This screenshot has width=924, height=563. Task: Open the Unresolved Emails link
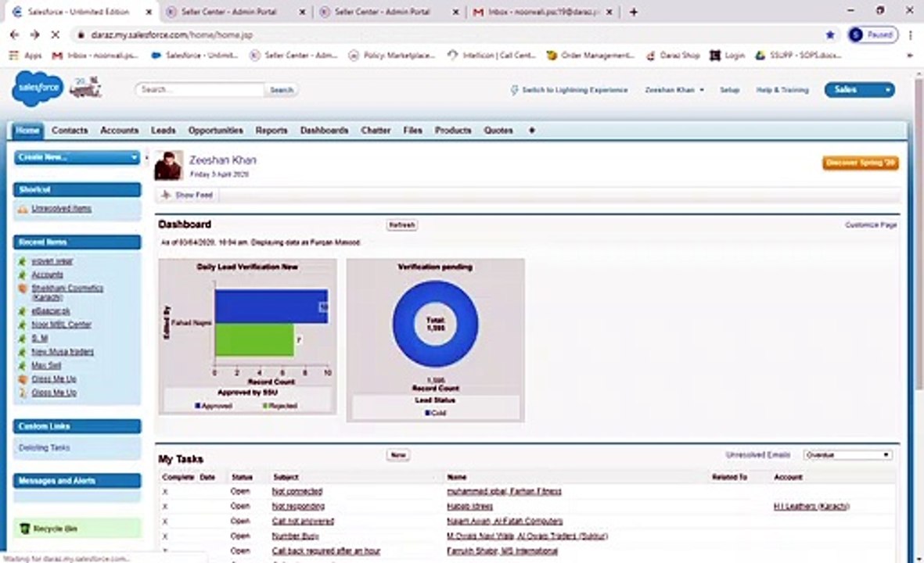pyautogui.click(x=758, y=454)
